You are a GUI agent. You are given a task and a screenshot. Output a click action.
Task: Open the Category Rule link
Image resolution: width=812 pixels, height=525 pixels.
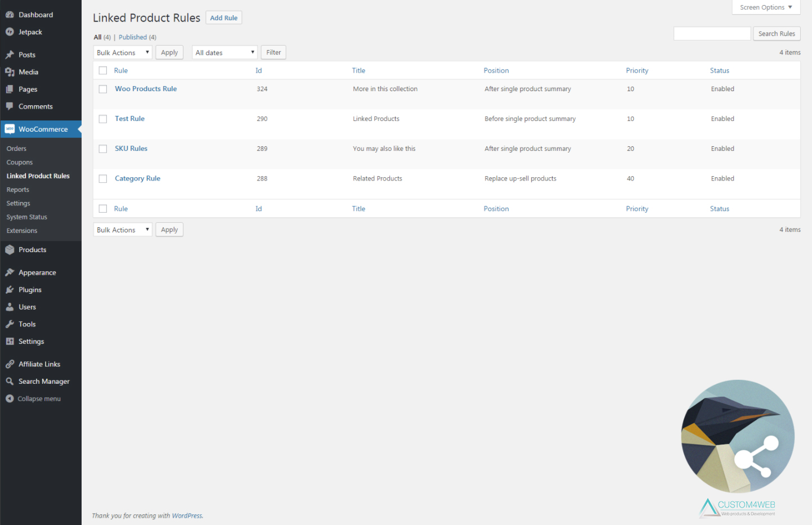[x=137, y=178]
